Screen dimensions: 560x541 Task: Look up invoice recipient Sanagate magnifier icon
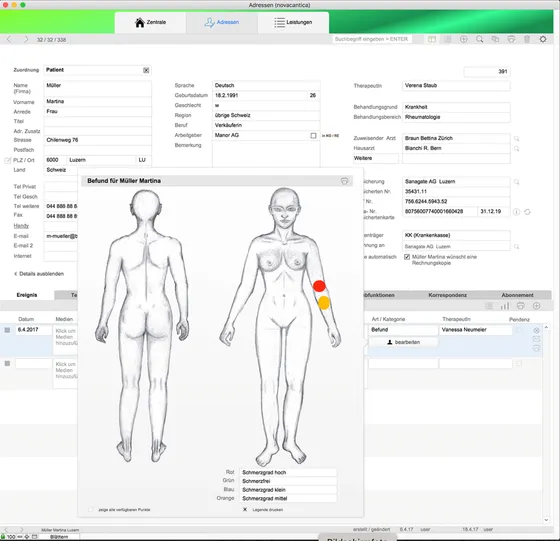tap(516, 247)
